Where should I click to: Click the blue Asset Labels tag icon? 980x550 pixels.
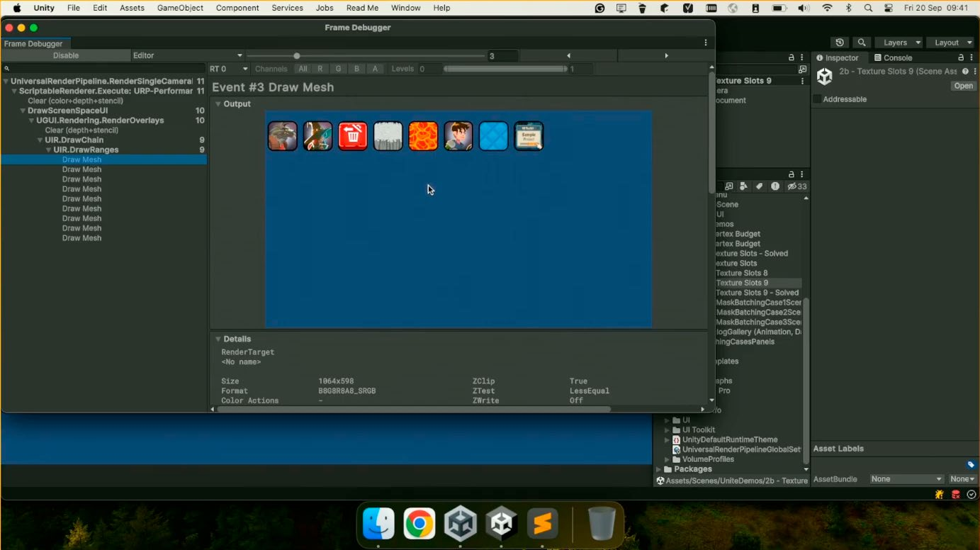click(971, 465)
